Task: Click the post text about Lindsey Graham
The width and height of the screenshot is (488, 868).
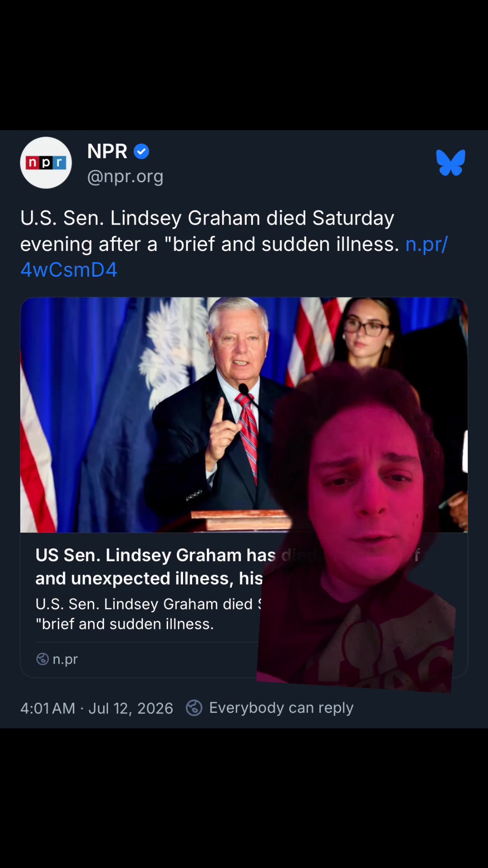Action: pos(234,244)
